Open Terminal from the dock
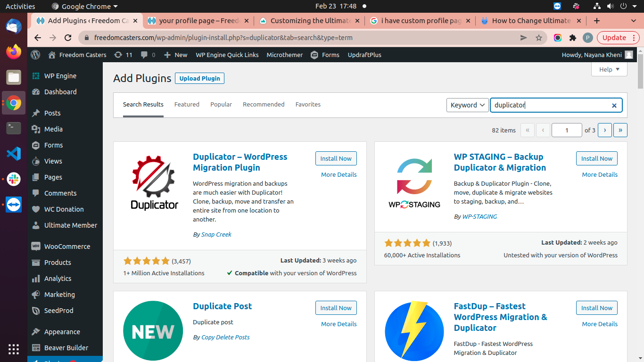Viewport: 644px width, 362px height. pyautogui.click(x=14, y=128)
